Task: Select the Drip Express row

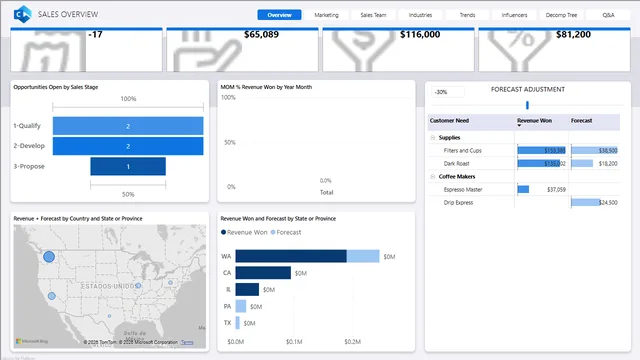Action: [x=524, y=203]
